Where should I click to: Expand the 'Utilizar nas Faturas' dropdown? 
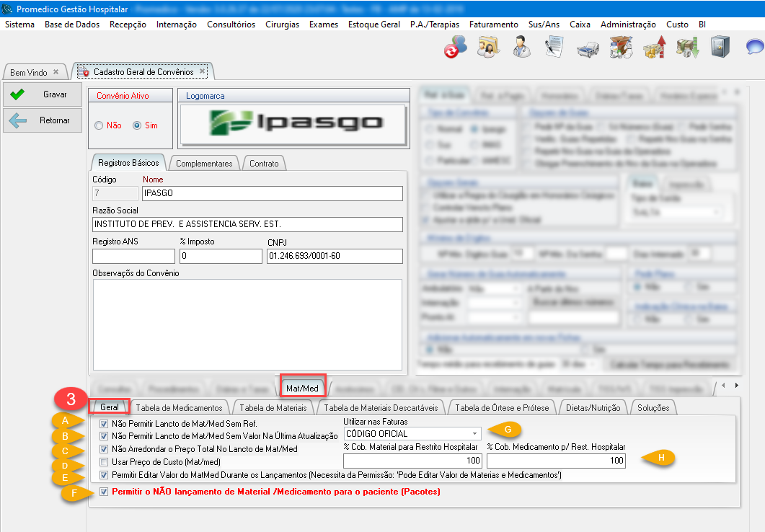tap(474, 434)
